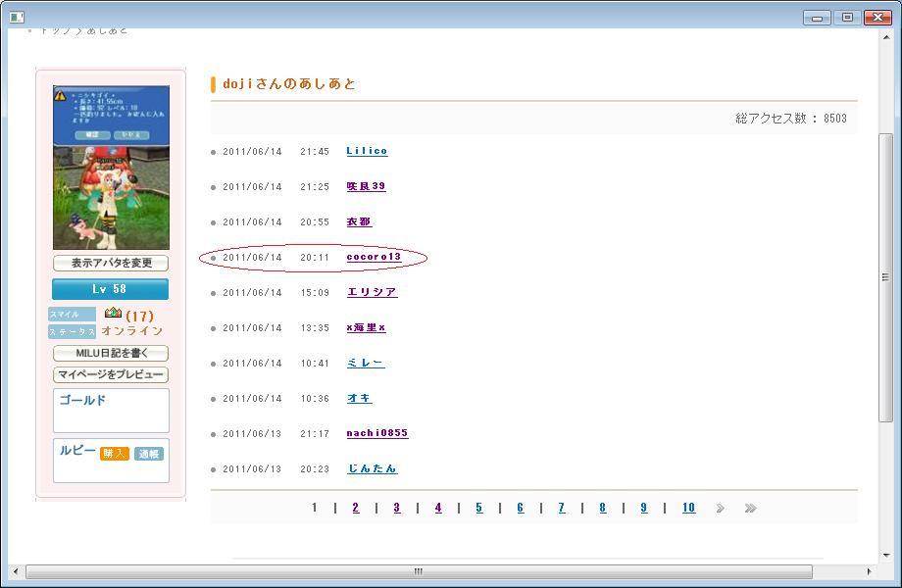902x588 pixels.
Task: Click the orange ルビー purchase button
Action: click(115, 454)
